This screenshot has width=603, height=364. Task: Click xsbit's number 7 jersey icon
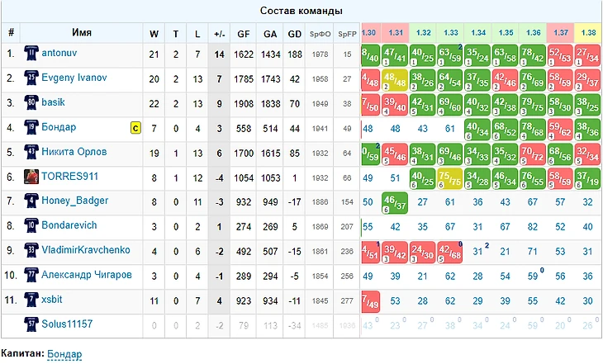pos(31,300)
